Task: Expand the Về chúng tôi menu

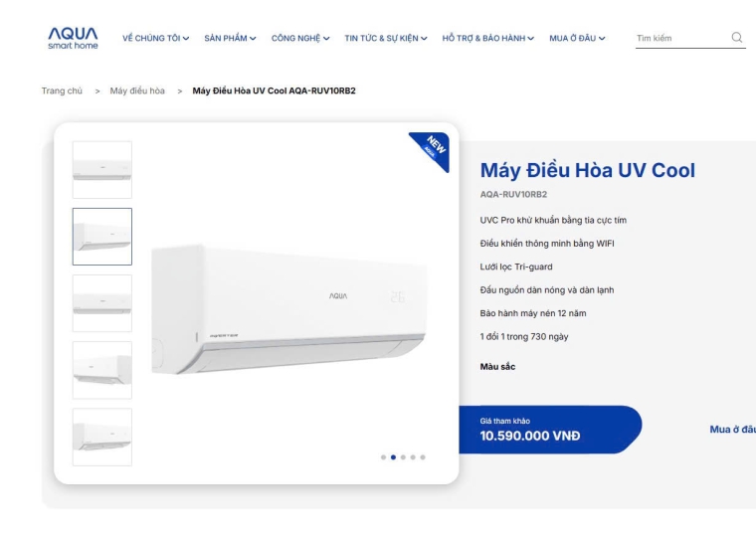Action: [x=155, y=38]
